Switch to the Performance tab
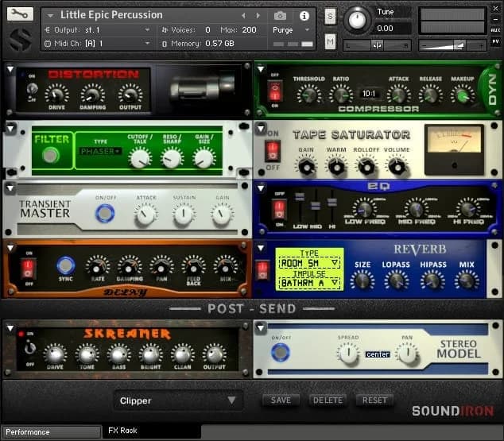504x441 pixels. point(52,432)
